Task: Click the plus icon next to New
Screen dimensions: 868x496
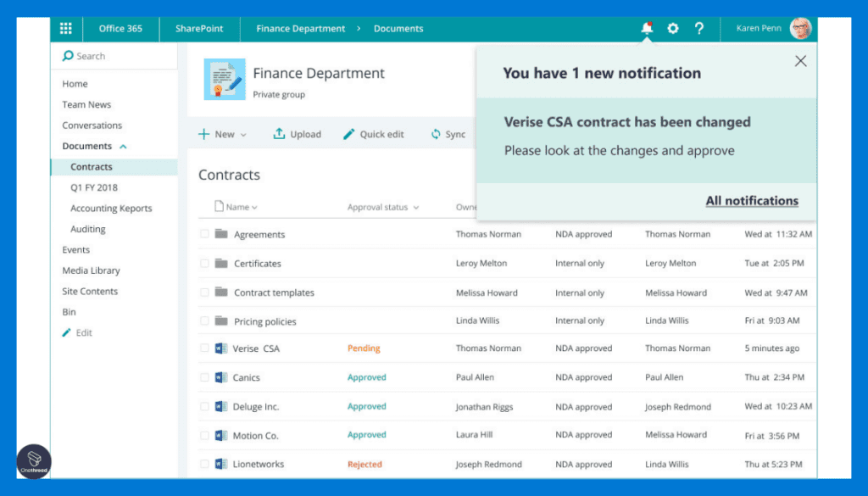Action: point(203,134)
